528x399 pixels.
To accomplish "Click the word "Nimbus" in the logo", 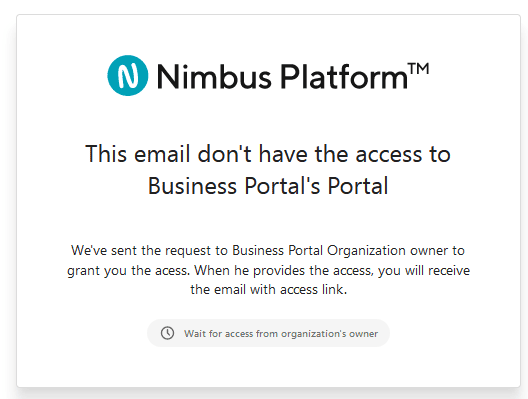I will pos(214,77).
